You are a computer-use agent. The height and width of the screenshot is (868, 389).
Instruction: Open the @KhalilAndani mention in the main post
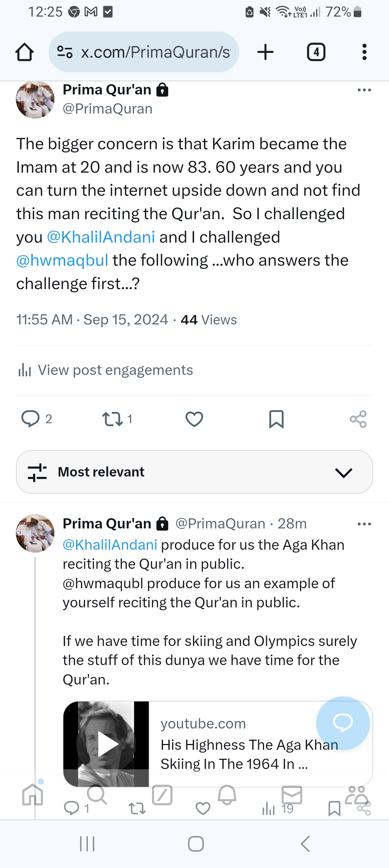(101, 238)
